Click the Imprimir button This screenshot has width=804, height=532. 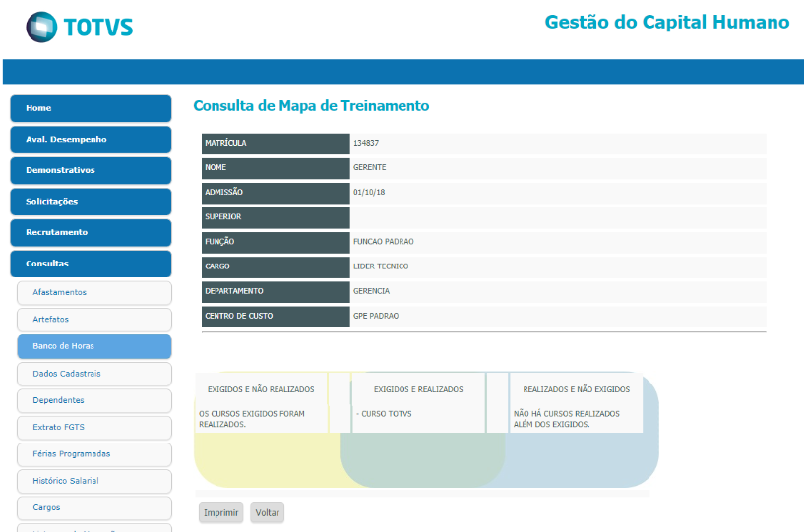pyautogui.click(x=221, y=513)
